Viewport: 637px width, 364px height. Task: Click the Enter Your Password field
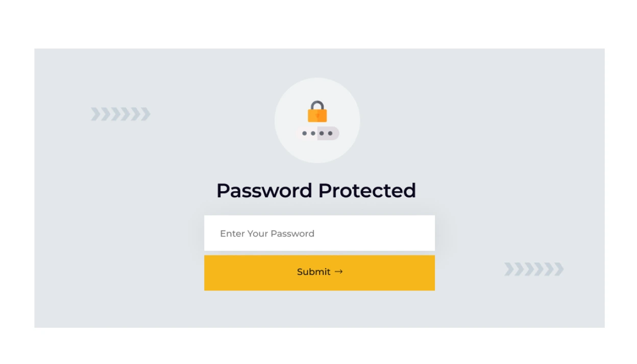(320, 233)
